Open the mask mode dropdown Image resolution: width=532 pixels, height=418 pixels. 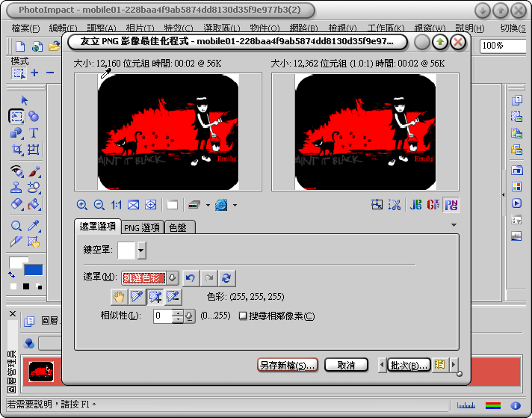coord(173,278)
